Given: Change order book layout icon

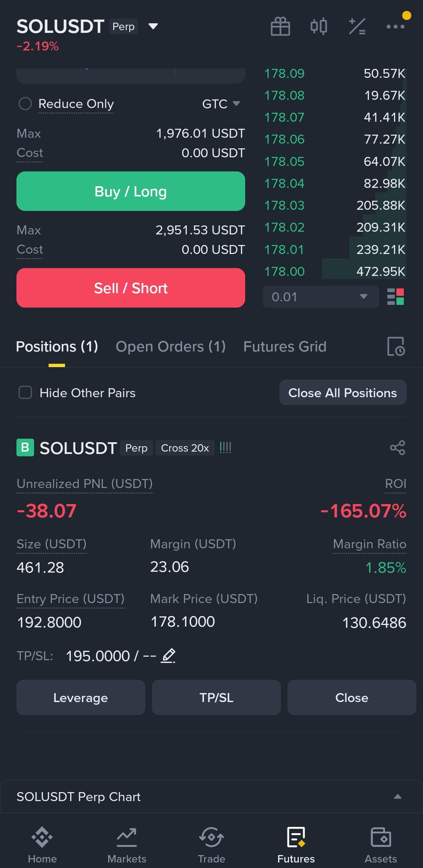Looking at the screenshot, I should click(396, 297).
